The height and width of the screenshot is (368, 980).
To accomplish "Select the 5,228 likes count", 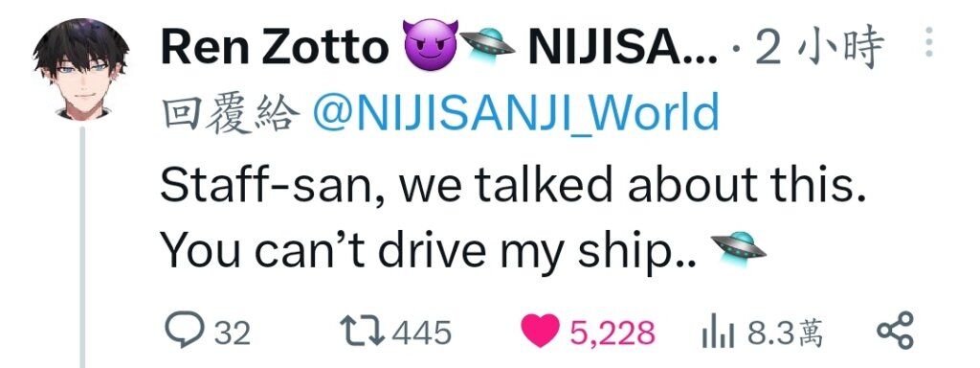I will [x=612, y=333].
